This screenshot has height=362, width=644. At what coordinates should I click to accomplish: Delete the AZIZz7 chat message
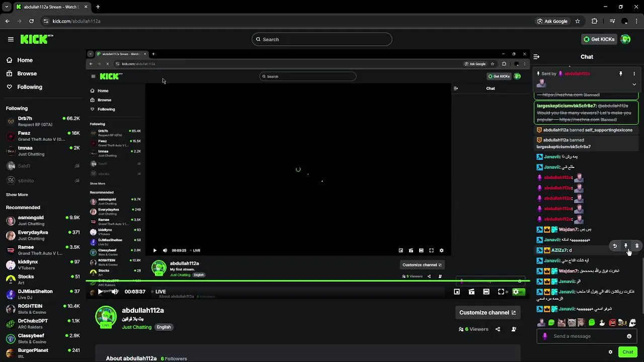click(637, 246)
